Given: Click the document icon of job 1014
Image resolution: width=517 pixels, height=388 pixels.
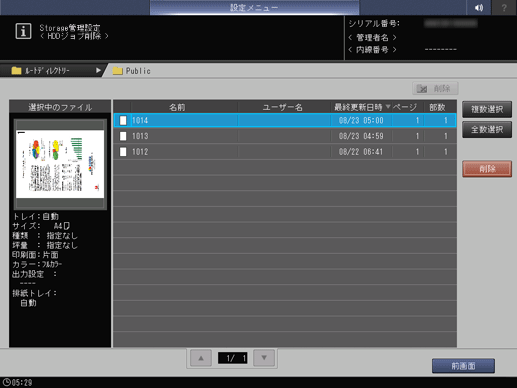Looking at the screenshot, I should click(x=123, y=120).
